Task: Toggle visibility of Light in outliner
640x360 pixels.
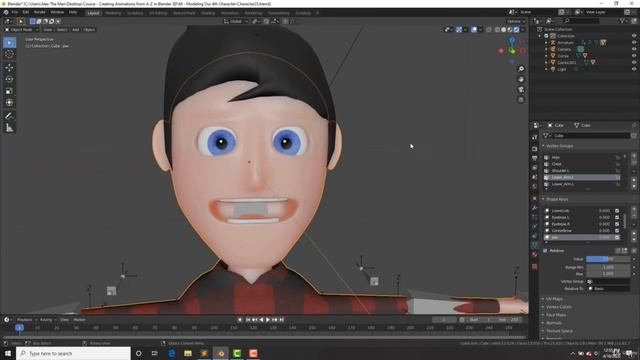Action: [634, 69]
